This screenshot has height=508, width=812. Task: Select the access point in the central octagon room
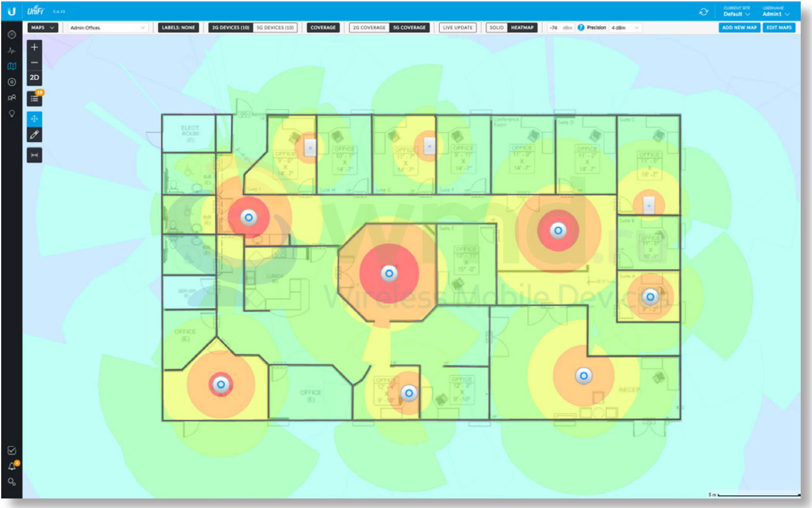point(389,274)
